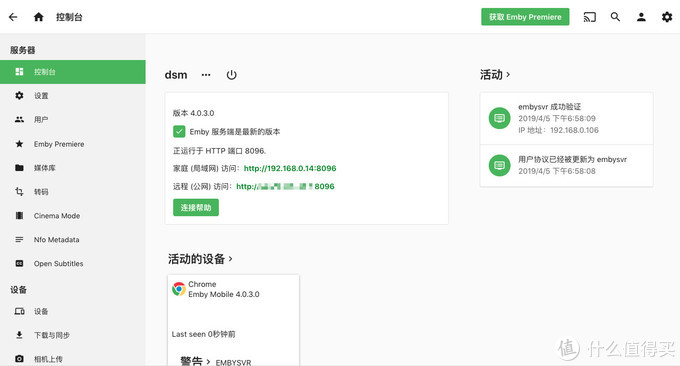Viewport: 680px width, 366px height.
Task: Click the 用户协议已经被更新为 embysvr activity entry
Action: coord(566,166)
